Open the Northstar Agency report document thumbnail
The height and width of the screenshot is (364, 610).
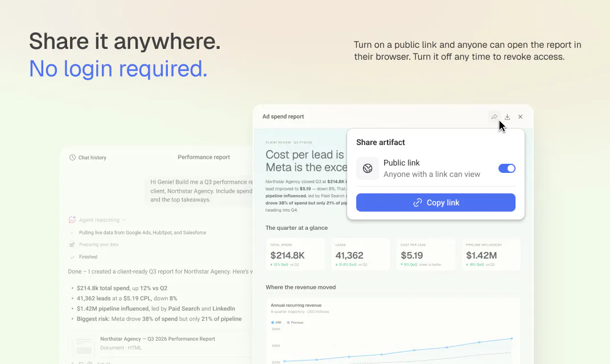tap(84, 345)
